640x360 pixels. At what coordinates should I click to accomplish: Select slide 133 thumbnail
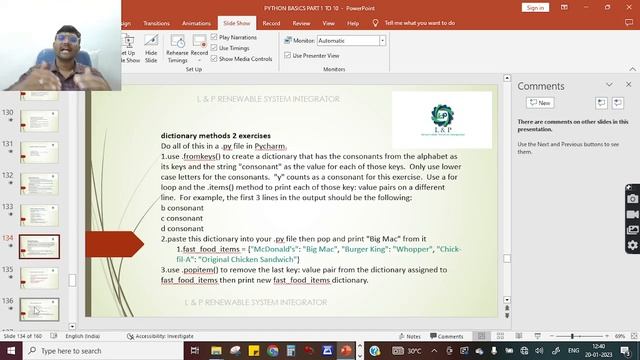(x=39, y=215)
